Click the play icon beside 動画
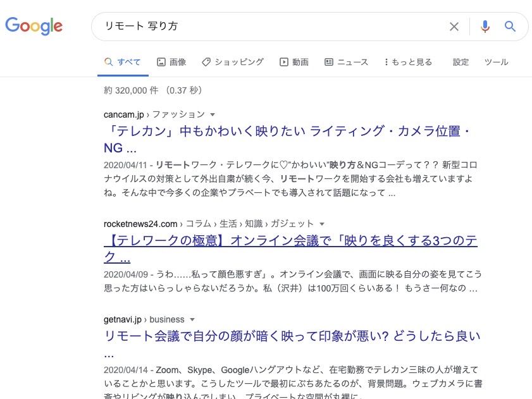532x399 pixels. coord(284,62)
